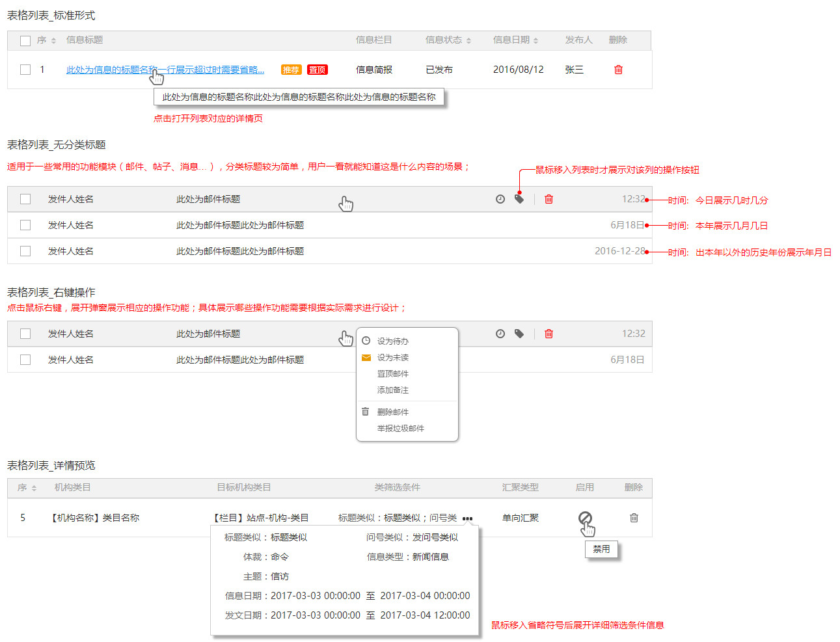Click 【栏目】站点-机构-类目 cell
This screenshot has width=840, height=642.
260,518
